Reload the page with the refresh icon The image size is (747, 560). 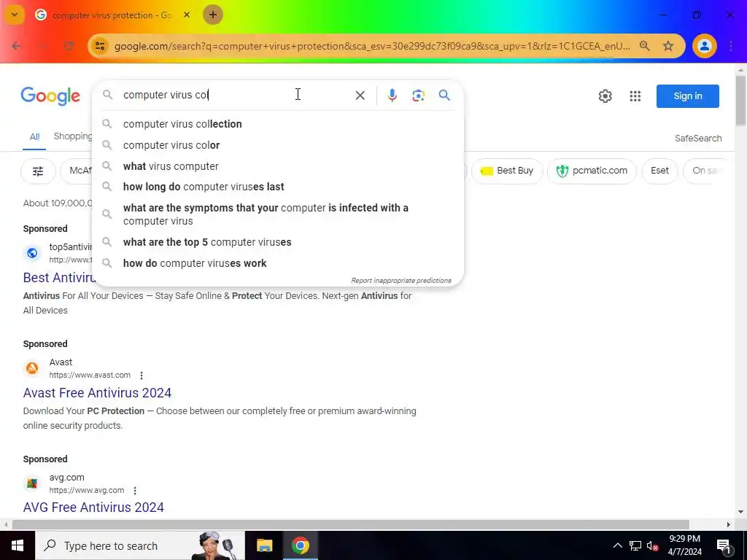[x=69, y=46]
